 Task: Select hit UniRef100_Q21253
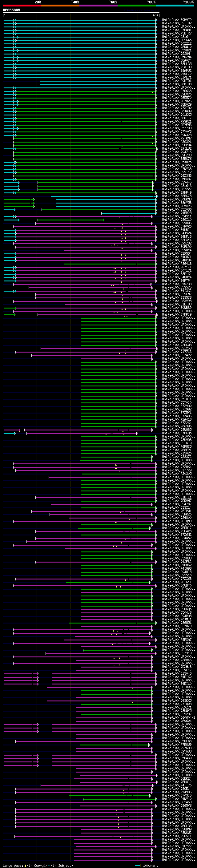(x=177, y=348)
